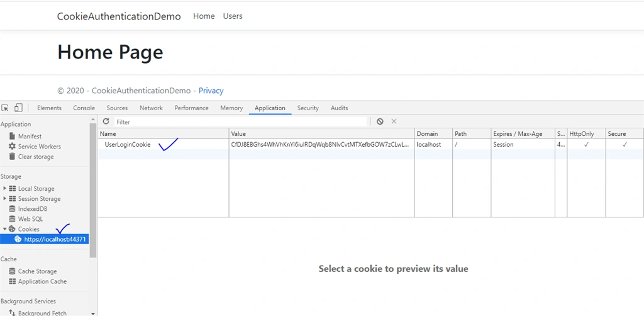Click the HttpOnly checkmark of UserLoginCookie
The height and width of the screenshot is (316, 644).
[586, 145]
